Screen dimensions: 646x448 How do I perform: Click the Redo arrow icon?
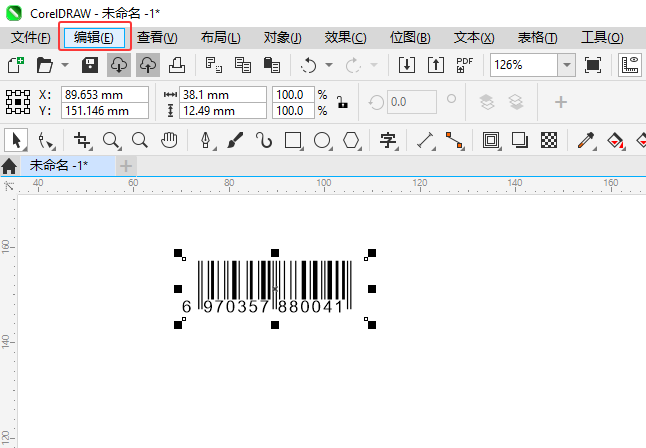pyautogui.click(x=353, y=65)
